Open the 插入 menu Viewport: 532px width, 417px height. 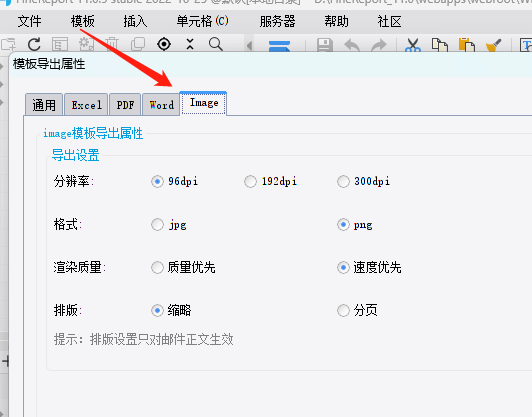135,22
